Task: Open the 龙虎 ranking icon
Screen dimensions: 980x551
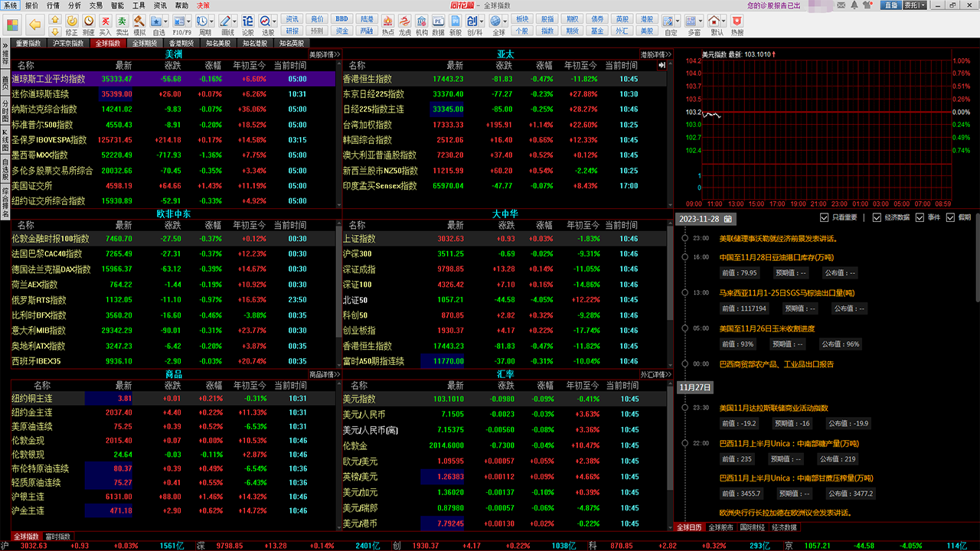Action: pyautogui.click(x=405, y=24)
